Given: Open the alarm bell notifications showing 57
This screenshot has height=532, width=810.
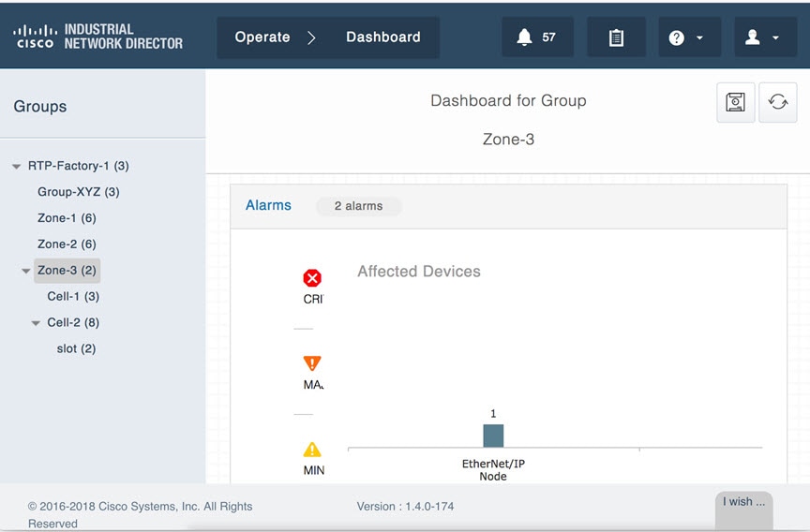Looking at the screenshot, I should 537,37.
